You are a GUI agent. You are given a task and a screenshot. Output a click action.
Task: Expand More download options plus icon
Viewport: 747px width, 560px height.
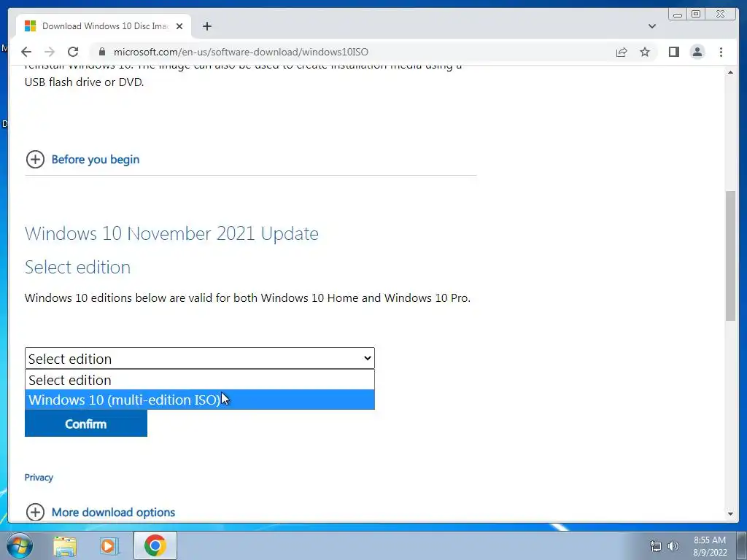pyautogui.click(x=35, y=513)
